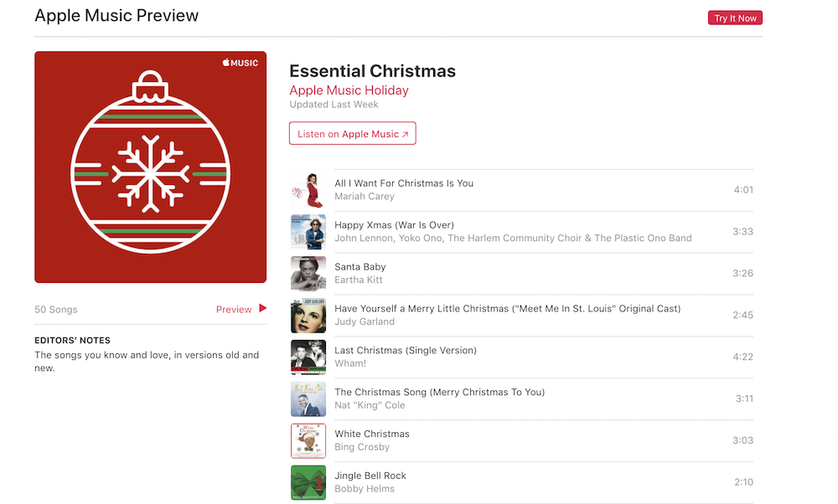838x504 pixels.
Task: Click the Preview text beside 50 Songs
Action: [x=234, y=310]
